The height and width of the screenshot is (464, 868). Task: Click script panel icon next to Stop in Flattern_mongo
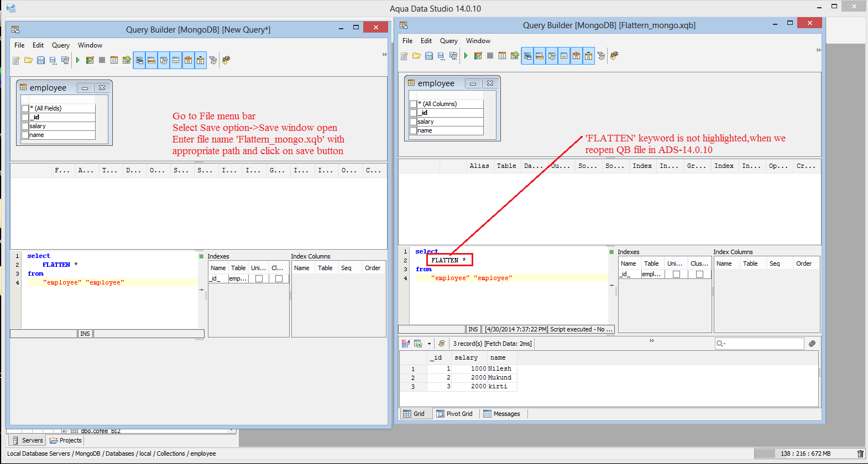point(502,56)
